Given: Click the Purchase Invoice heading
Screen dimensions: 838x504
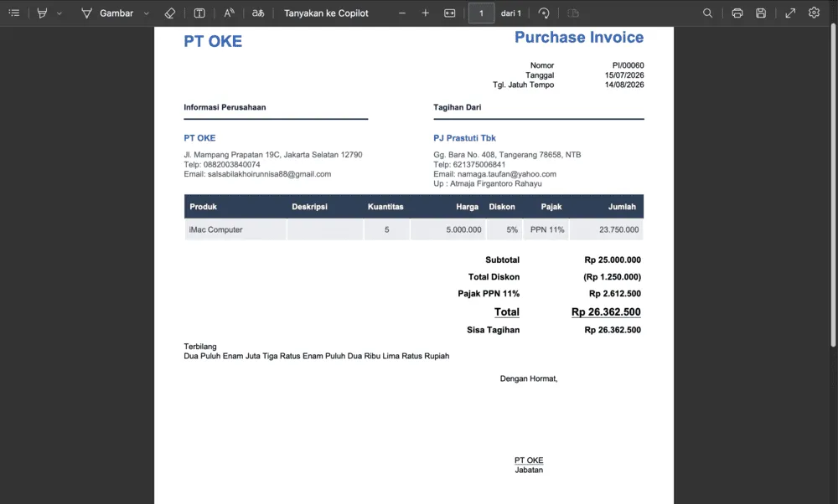Looking at the screenshot, I should pyautogui.click(x=579, y=38).
